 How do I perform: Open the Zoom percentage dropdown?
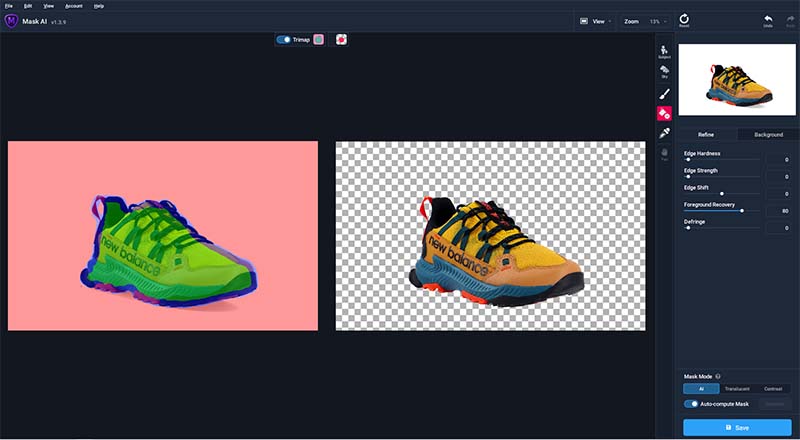coord(645,21)
